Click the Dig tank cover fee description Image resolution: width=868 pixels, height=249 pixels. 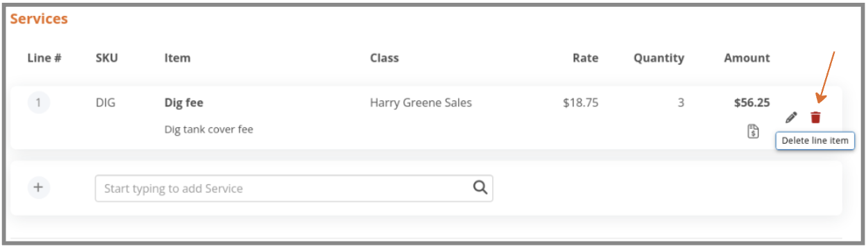[x=209, y=129]
